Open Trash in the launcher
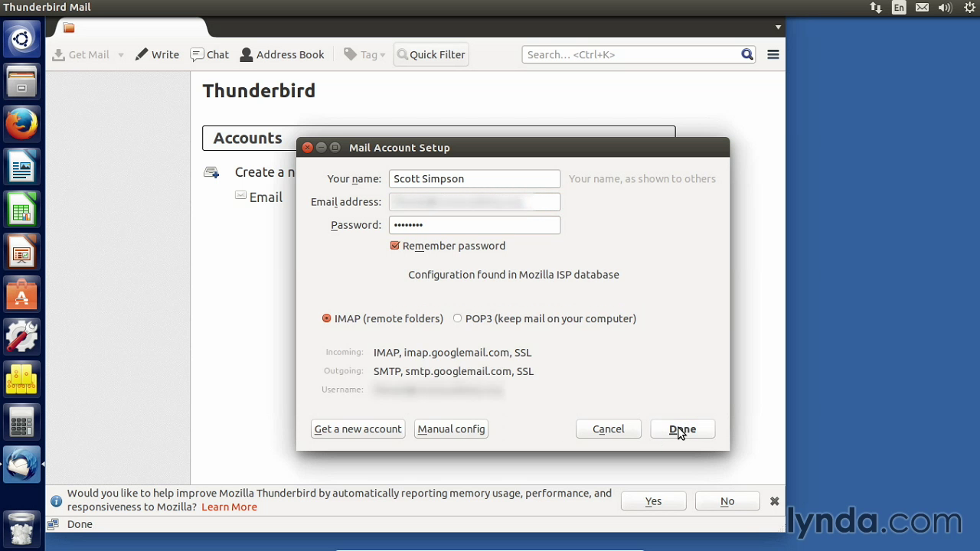This screenshot has height=551, width=980. tap(21, 528)
